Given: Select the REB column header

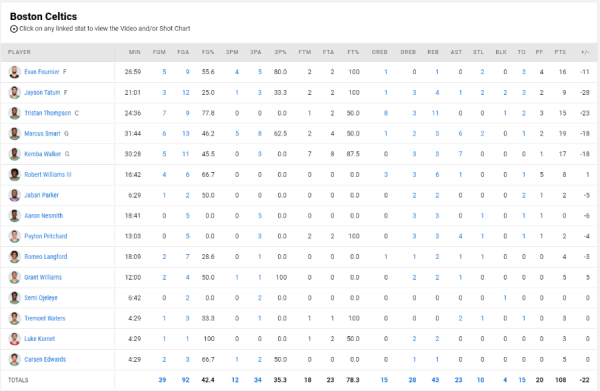Looking at the screenshot, I should pos(433,52).
